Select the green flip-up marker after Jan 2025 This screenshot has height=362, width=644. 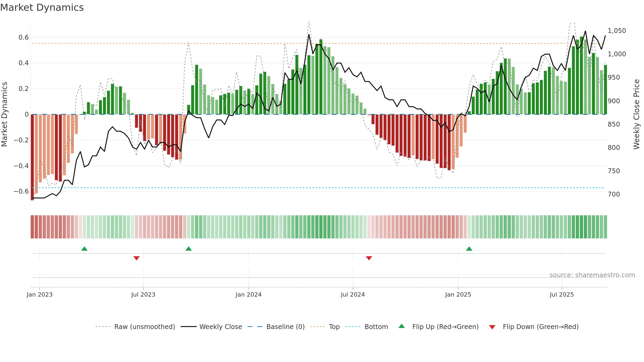[x=469, y=249]
